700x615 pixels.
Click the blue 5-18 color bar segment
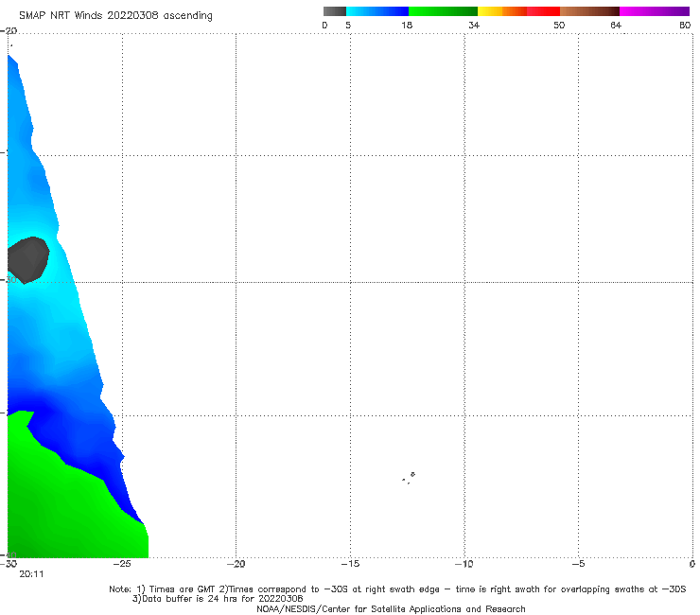click(x=377, y=11)
